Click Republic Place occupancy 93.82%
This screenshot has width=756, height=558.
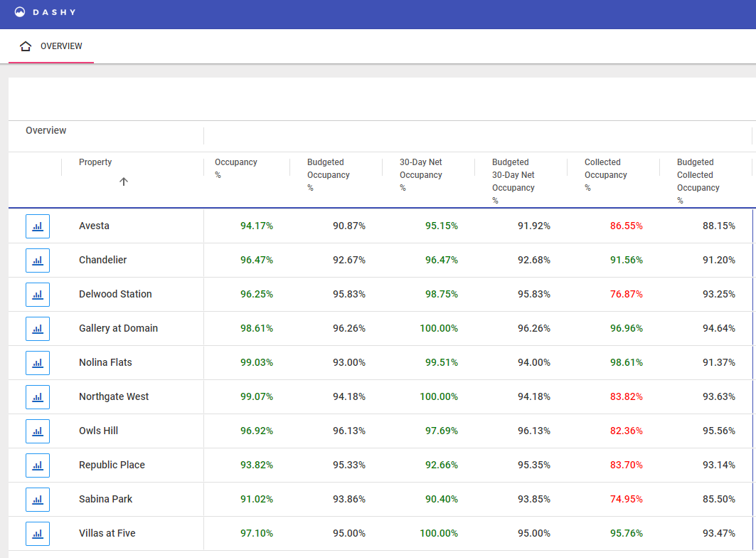pyautogui.click(x=257, y=465)
